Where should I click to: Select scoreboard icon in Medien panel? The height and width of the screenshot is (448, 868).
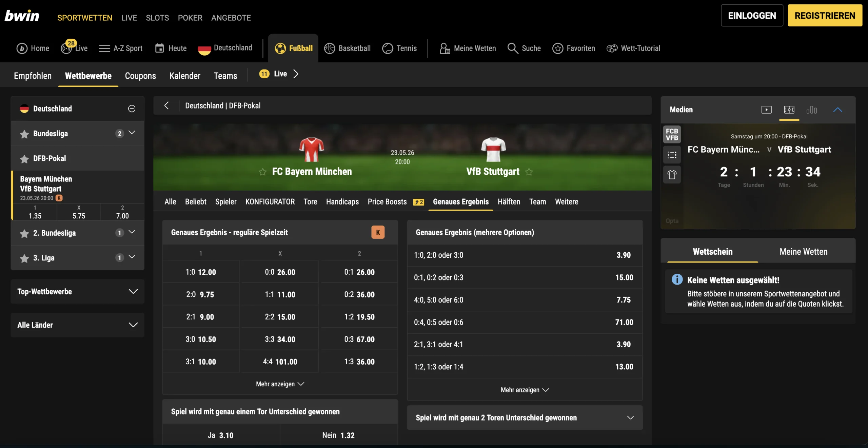pos(789,110)
